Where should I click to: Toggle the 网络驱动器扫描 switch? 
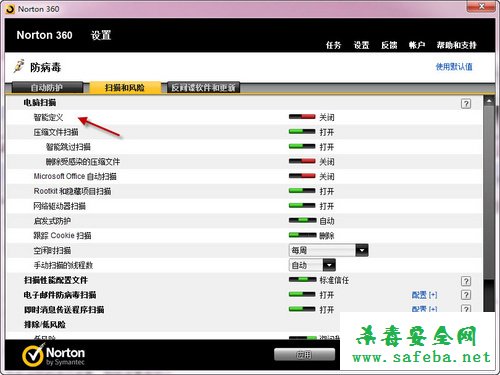point(302,205)
